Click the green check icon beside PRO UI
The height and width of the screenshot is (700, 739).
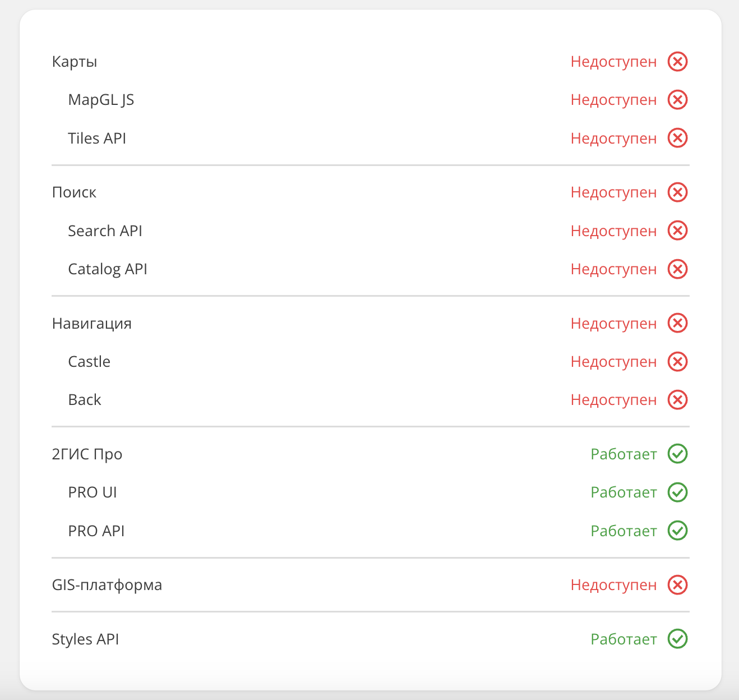click(677, 492)
